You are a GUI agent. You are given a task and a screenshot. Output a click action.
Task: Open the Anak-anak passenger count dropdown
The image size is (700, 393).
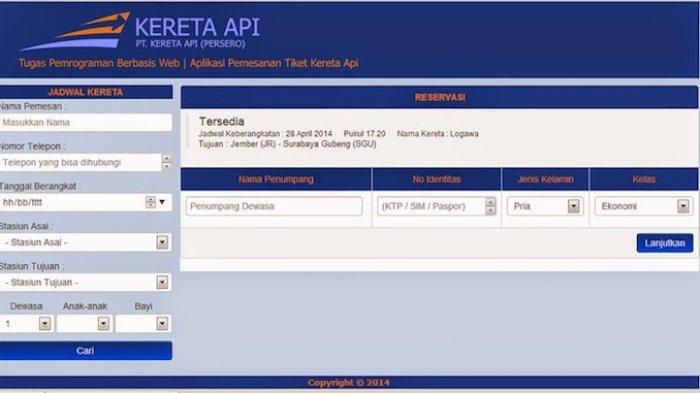(83, 323)
